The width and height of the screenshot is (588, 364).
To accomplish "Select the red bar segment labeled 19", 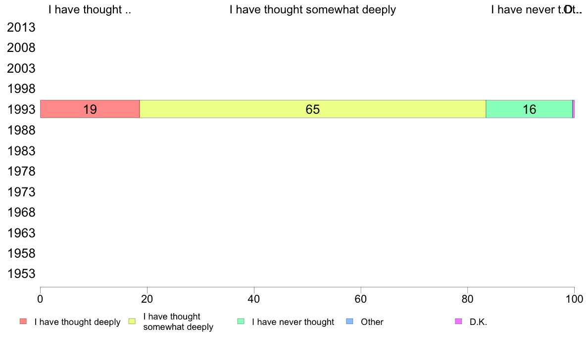I will point(90,109).
